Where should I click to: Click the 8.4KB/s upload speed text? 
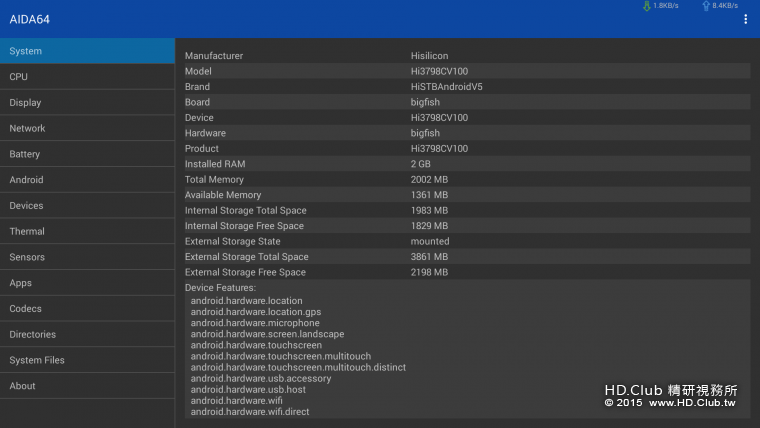[725, 6]
